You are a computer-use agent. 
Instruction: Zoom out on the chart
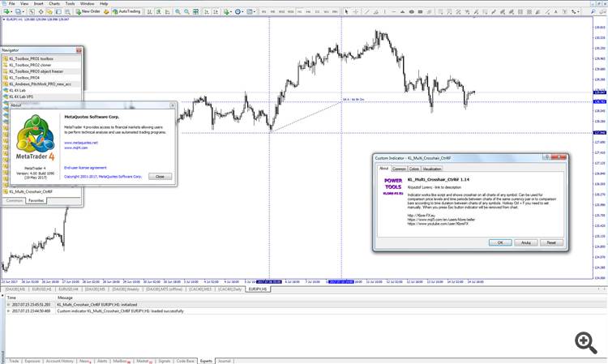[x=186, y=11]
